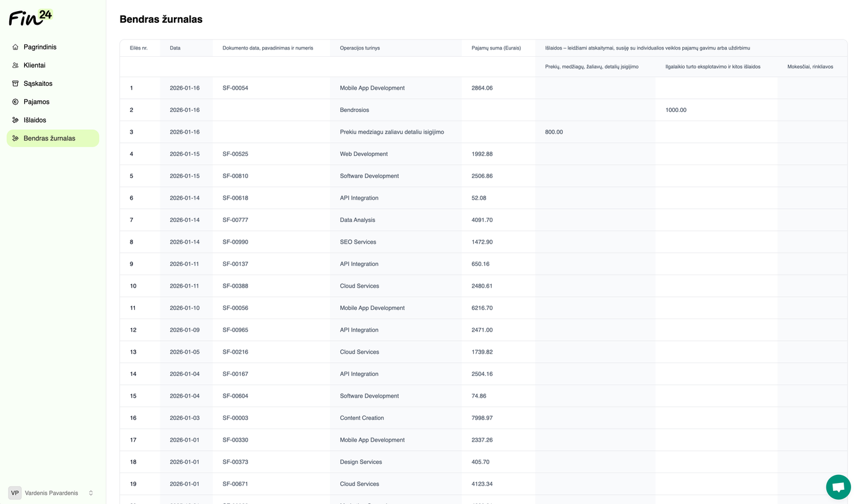861x504 pixels.
Task: Open the chat support bubble
Action: pyautogui.click(x=838, y=487)
